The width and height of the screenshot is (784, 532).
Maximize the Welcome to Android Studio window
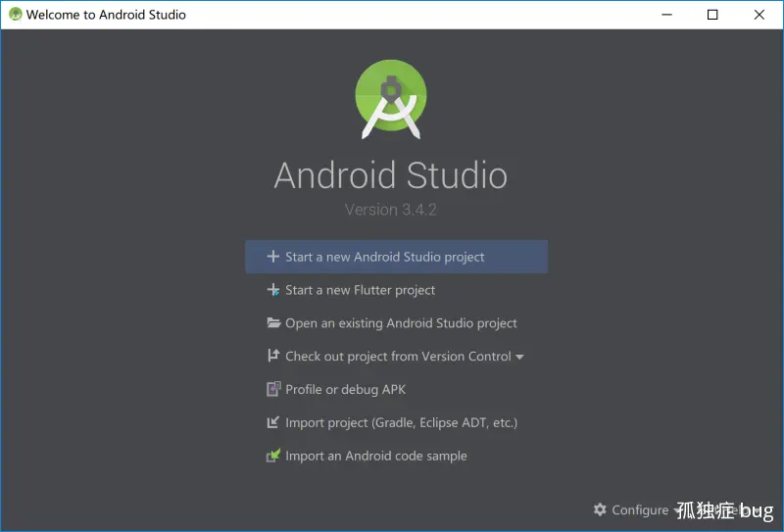click(x=712, y=15)
